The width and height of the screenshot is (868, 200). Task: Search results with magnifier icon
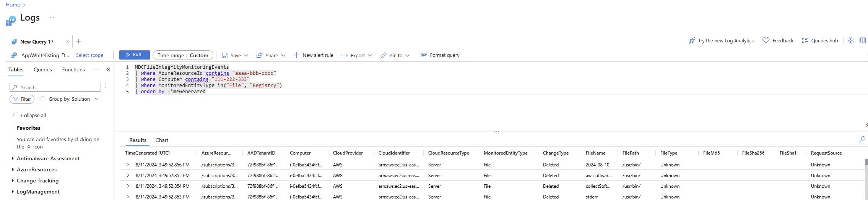pyautogui.click(x=862, y=139)
